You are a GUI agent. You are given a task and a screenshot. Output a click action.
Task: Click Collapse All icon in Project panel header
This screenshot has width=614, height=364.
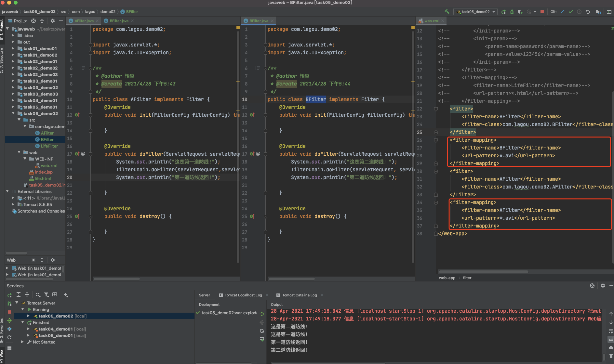[42, 21]
